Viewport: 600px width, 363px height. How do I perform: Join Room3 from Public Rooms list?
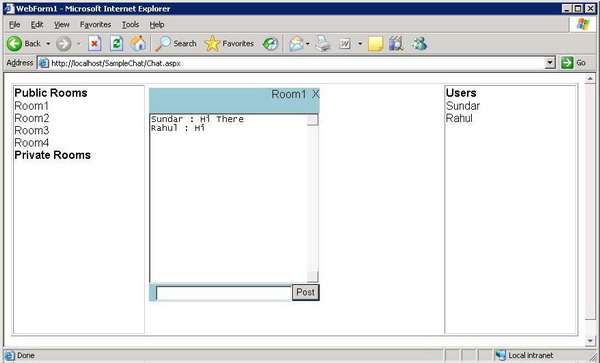coord(32,130)
